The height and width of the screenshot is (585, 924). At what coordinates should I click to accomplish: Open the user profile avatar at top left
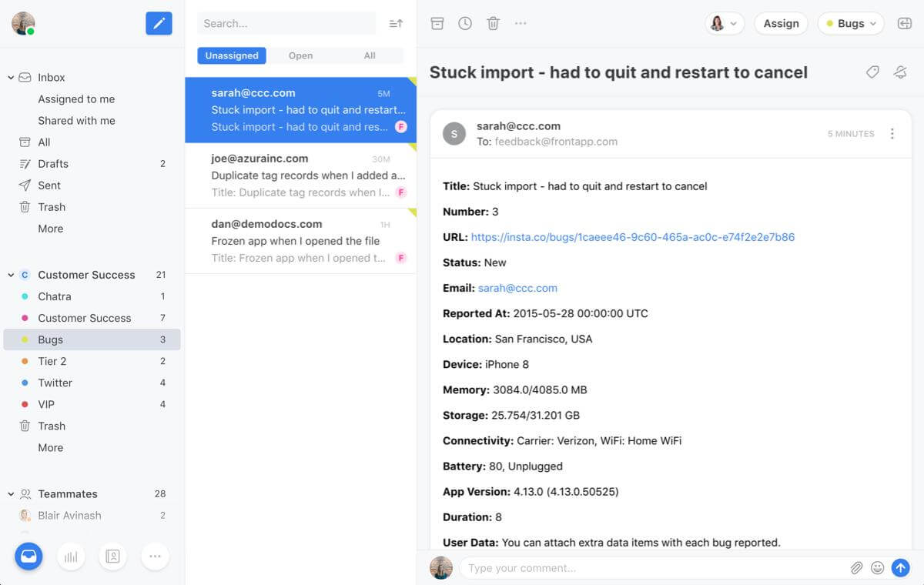(23, 23)
